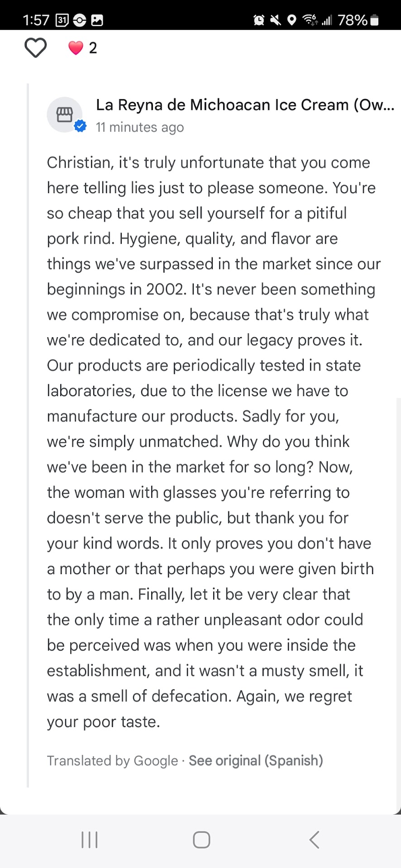Tap the red heart reaction count
401x868 pixels.
pos(82,48)
